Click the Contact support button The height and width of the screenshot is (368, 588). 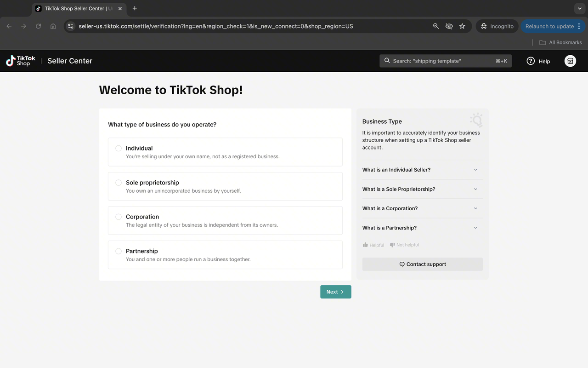pyautogui.click(x=423, y=264)
